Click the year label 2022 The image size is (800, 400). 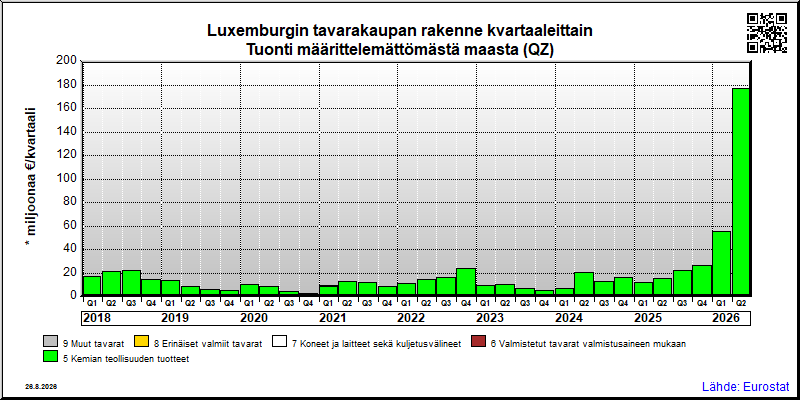click(411, 318)
